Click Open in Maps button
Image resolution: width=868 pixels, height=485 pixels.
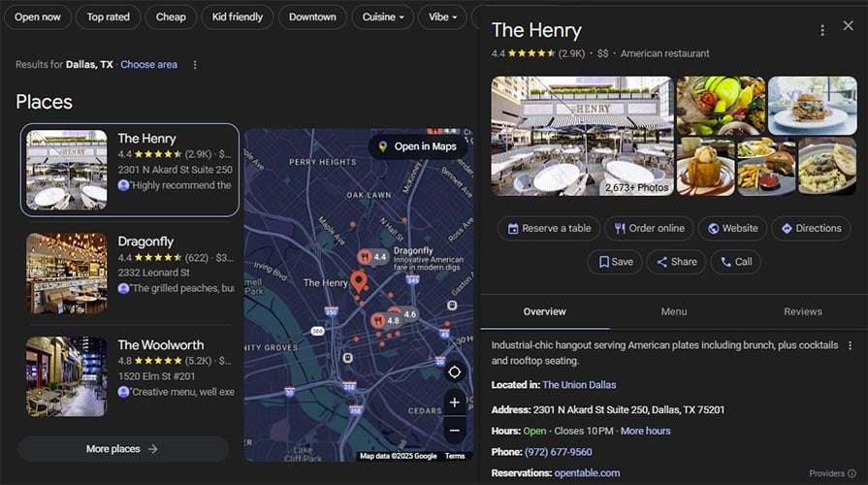coord(417,146)
